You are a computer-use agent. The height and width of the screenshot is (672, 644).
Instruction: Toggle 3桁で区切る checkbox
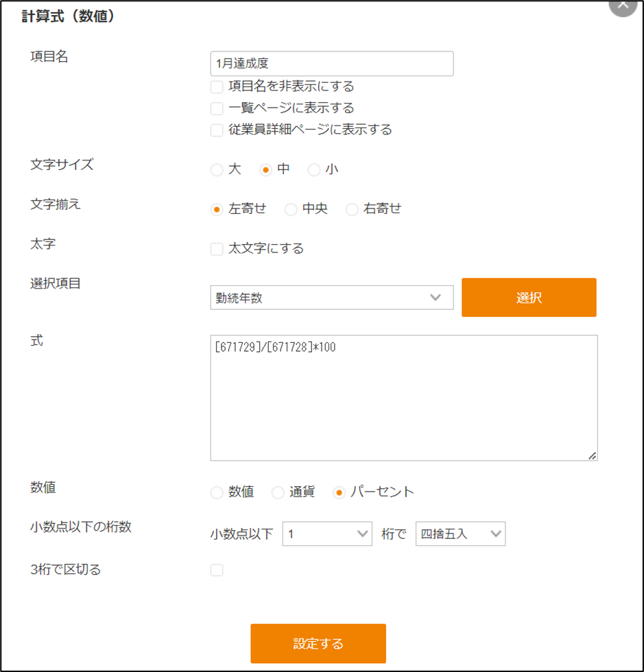tap(217, 570)
